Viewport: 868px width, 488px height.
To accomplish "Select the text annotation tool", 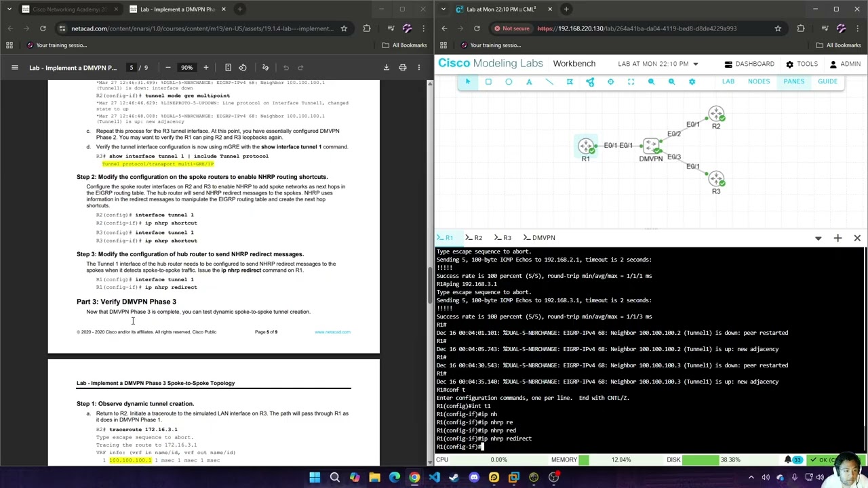I will 529,81.
